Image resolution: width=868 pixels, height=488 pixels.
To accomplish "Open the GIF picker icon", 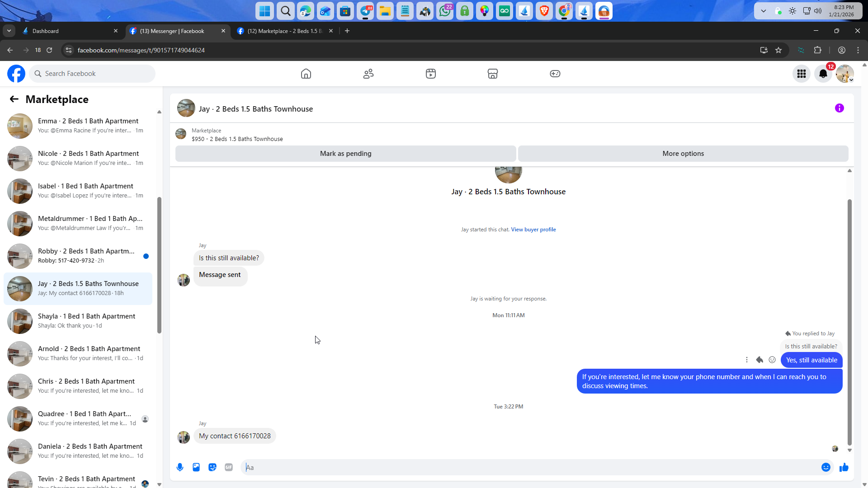I will 229,467.
